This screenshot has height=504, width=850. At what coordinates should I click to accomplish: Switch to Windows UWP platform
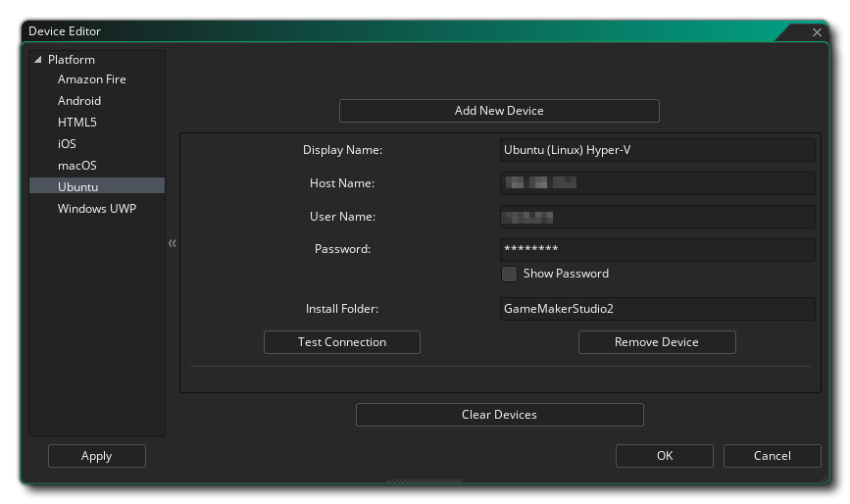click(x=96, y=209)
